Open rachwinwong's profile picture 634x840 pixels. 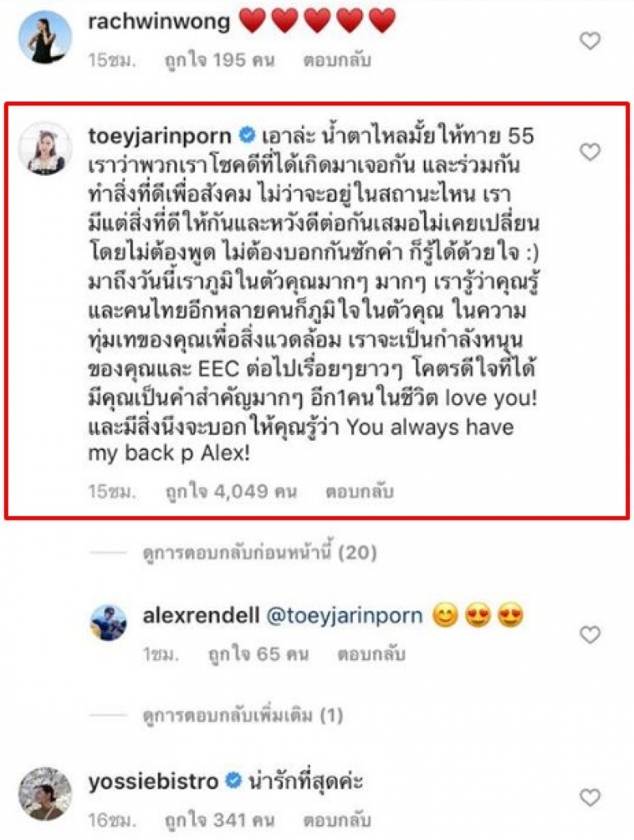(45, 37)
